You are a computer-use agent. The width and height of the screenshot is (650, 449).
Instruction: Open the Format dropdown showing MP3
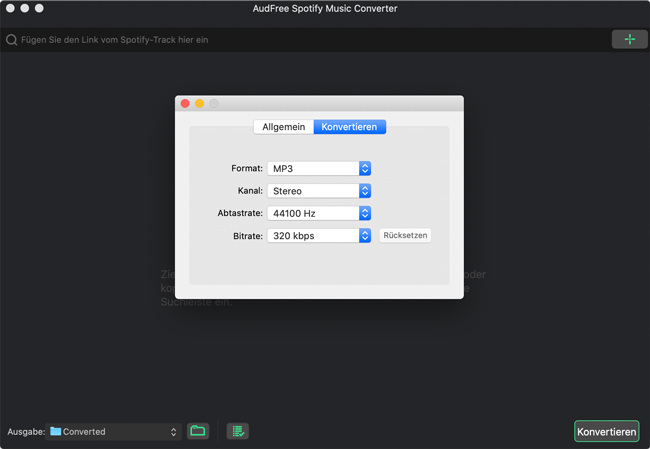click(x=319, y=168)
